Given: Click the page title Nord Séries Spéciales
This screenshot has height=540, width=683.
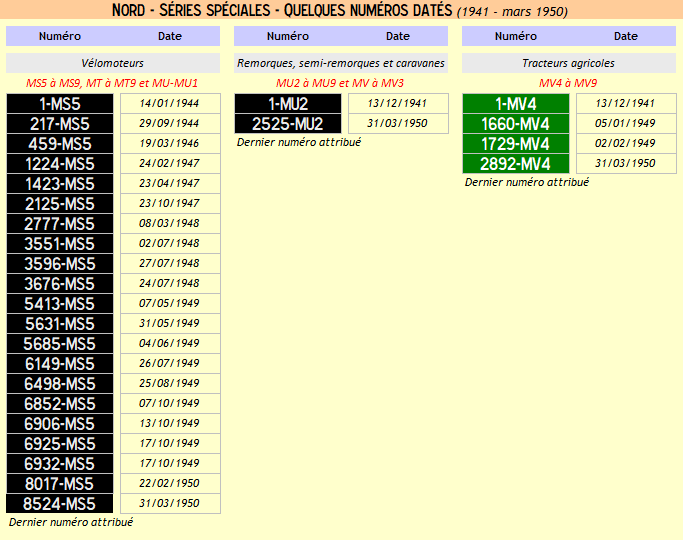Looking at the screenshot, I should click(340, 10).
